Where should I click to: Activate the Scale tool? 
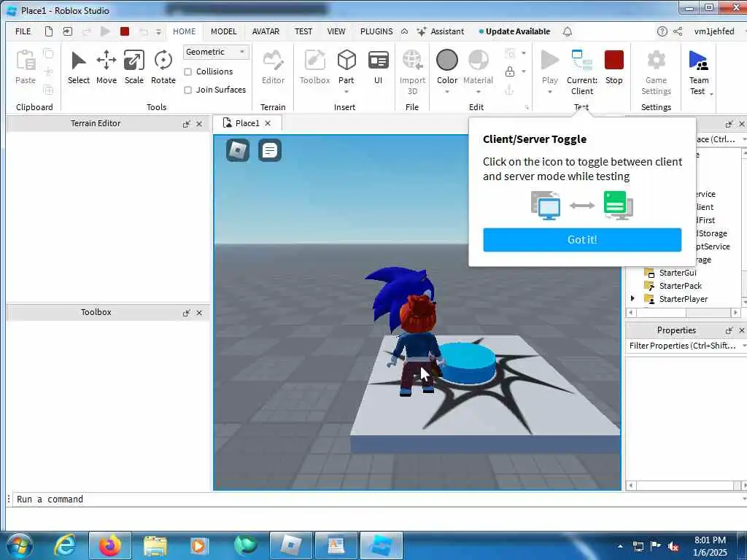click(134, 61)
